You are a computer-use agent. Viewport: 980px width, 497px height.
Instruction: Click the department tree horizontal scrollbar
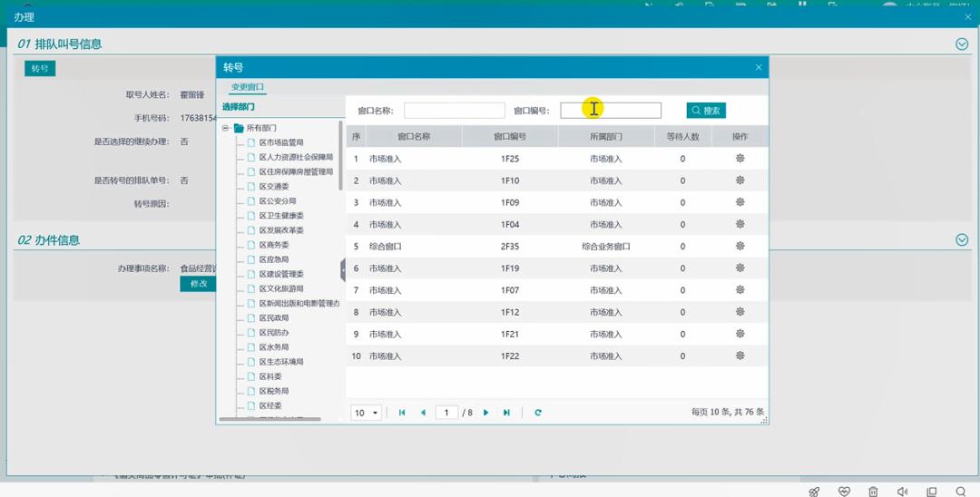coord(270,419)
